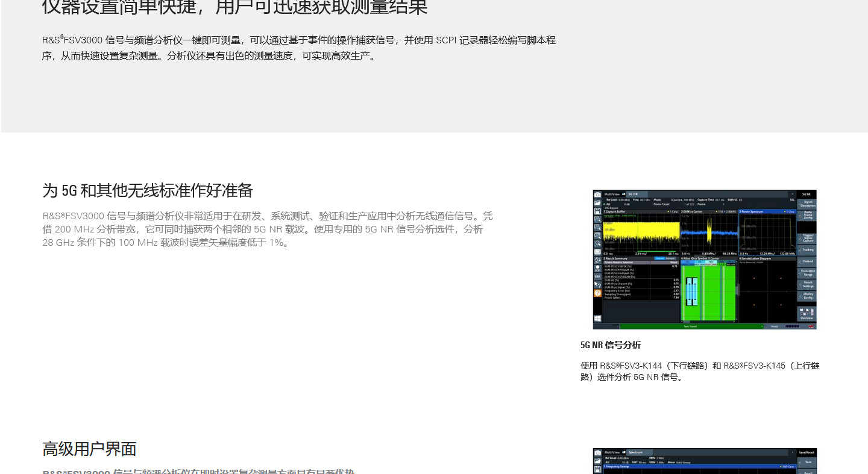Click the magnifying glass zoom icon in 5G NR image
Viewport: 868px width, 474px height.
pyautogui.click(x=597, y=243)
